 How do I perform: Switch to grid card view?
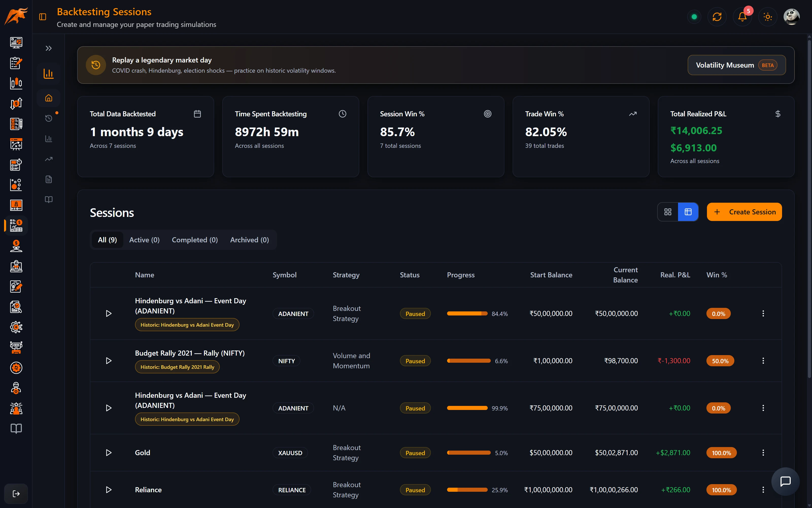click(668, 212)
